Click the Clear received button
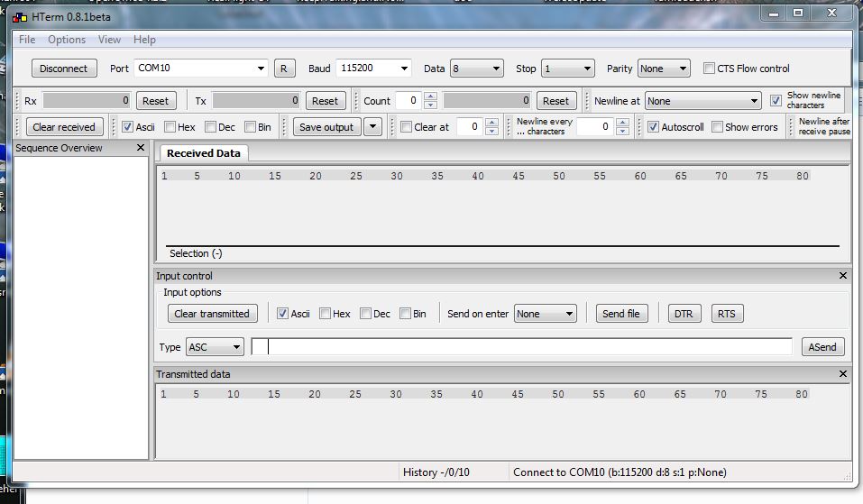This screenshot has height=504, width=863. click(x=64, y=127)
